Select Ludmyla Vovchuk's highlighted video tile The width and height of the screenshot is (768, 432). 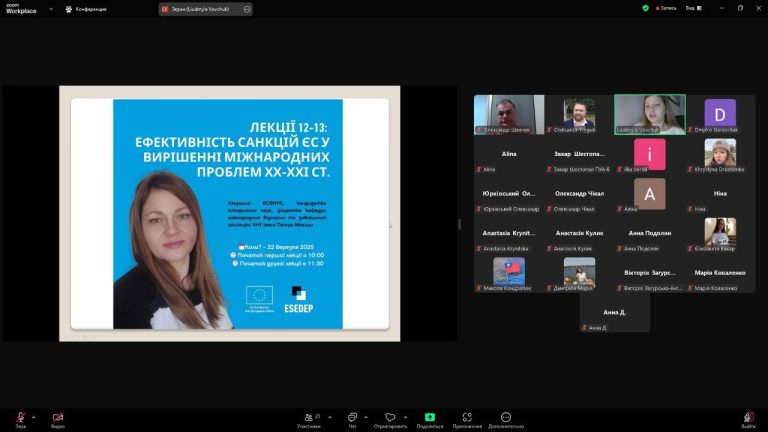pyautogui.click(x=649, y=115)
